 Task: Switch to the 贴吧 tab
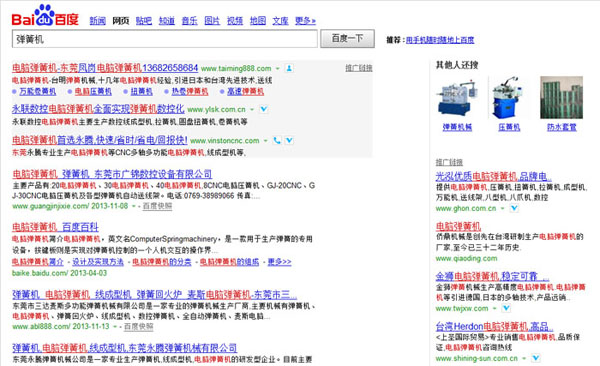pos(143,21)
